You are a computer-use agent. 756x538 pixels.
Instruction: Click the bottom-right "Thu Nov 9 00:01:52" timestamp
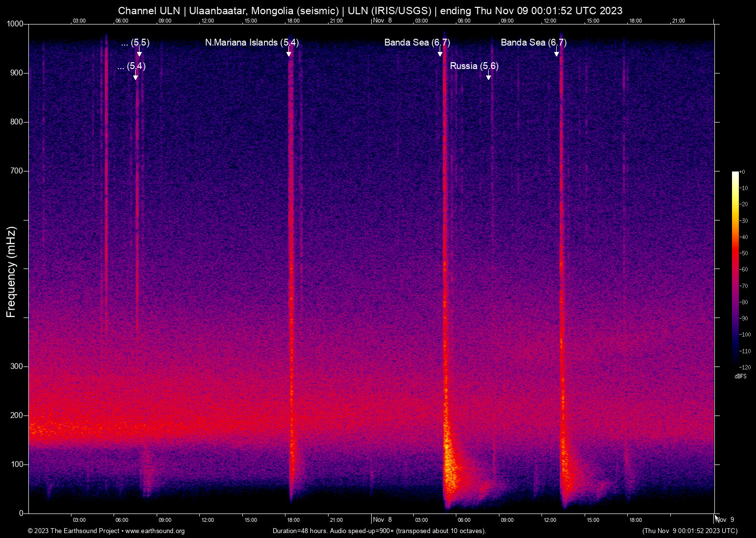tap(689, 531)
